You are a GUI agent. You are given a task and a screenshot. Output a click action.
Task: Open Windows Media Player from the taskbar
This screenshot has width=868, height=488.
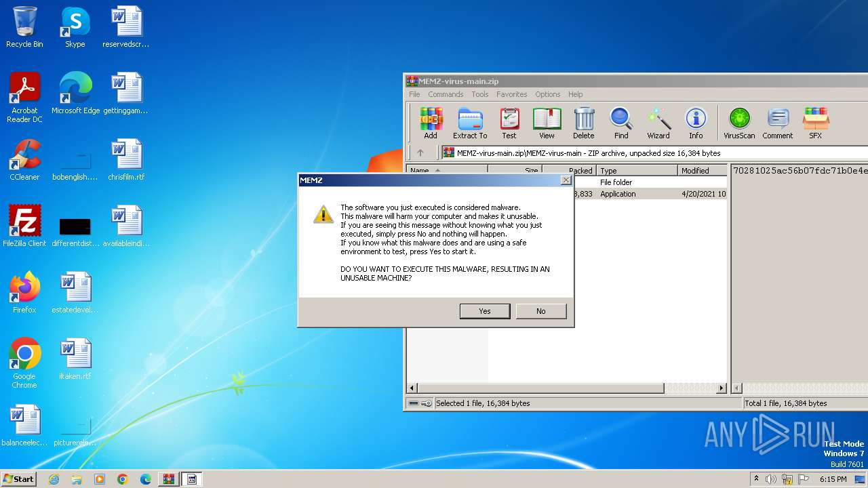coord(100,479)
